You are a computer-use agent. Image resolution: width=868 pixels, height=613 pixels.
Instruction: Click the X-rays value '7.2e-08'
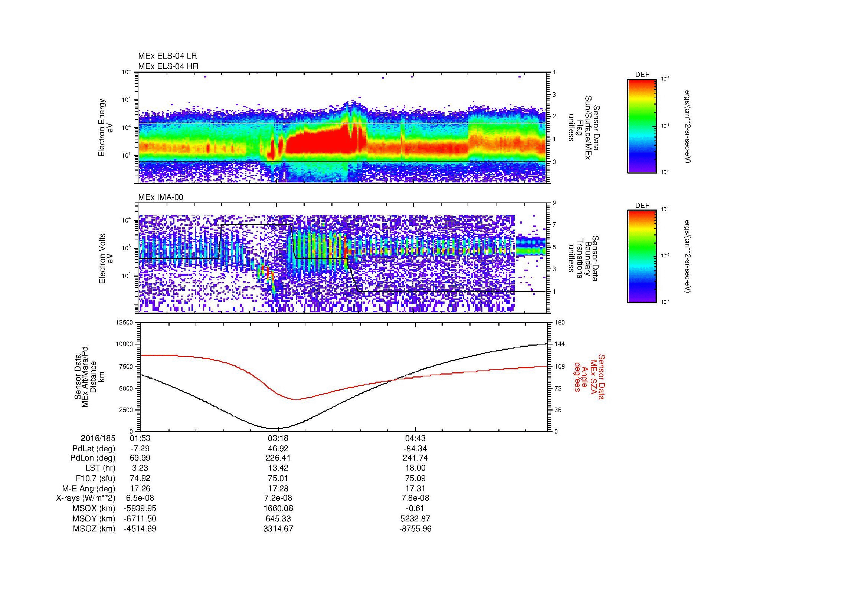pyautogui.click(x=278, y=498)
